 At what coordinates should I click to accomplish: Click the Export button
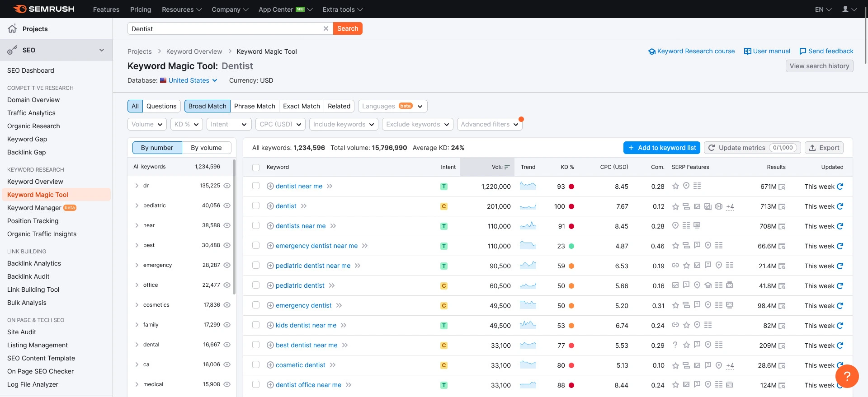824,148
